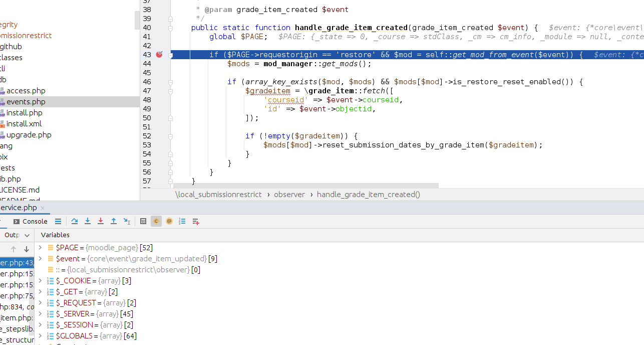Screen dimensions: 644x345
Task: Click the Variables panel header
Action: click(55, 235)
